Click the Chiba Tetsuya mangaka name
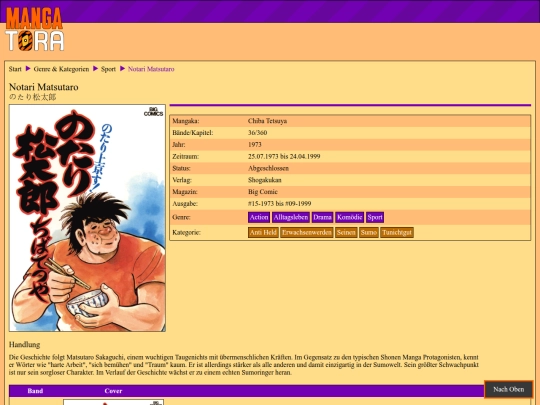The width and height of the screenshot is (540, 405). tap(267, 121)
